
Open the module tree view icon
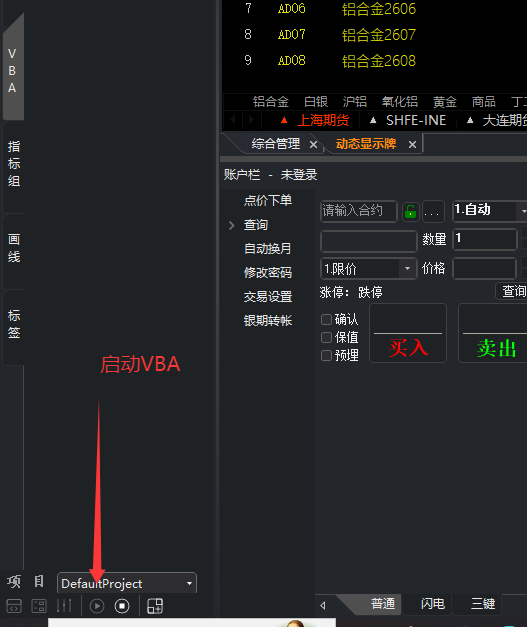(x=39, y=606)
